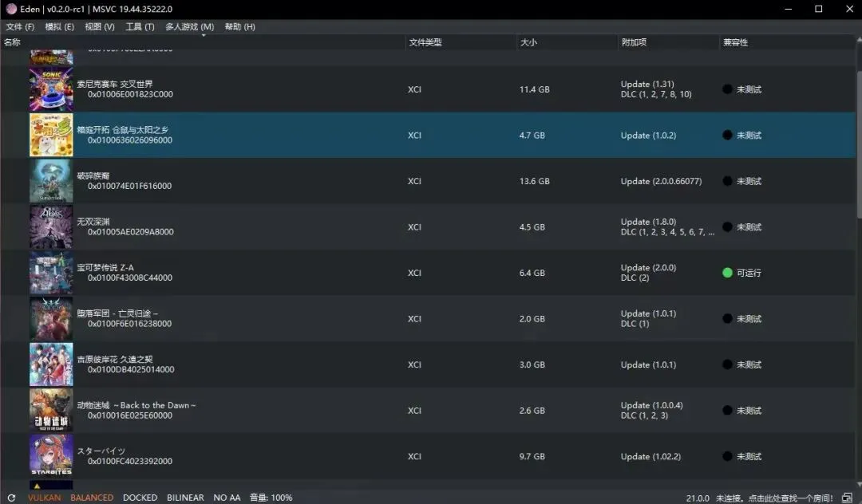Click black compatibility dot in 破碎族裔 row
The image size is (862, 504).
click(727, 181)
